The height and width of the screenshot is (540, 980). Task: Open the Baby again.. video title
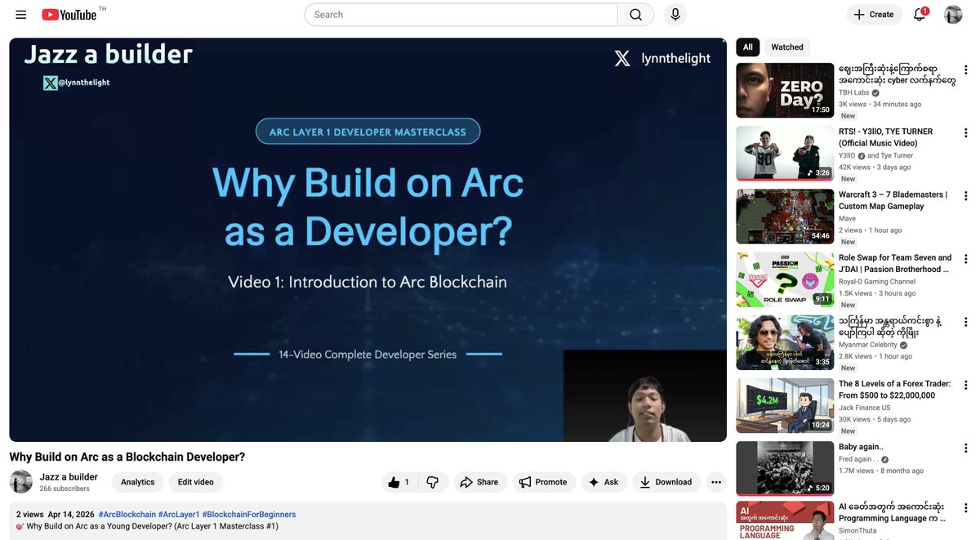coord(861,447)
